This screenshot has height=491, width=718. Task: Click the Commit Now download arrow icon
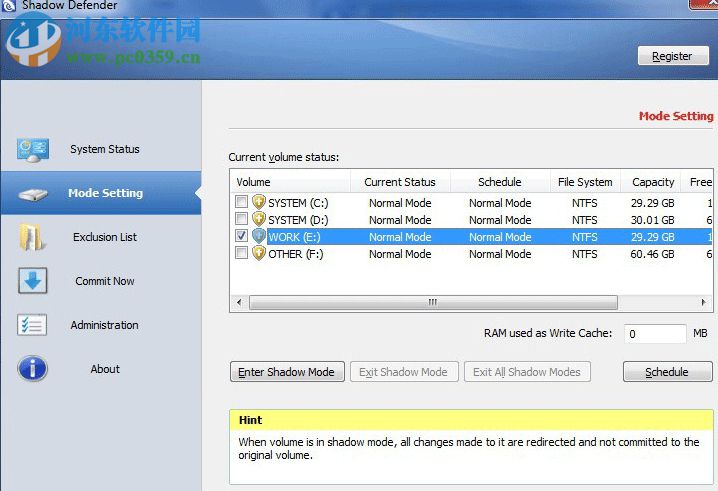(33, 281)
